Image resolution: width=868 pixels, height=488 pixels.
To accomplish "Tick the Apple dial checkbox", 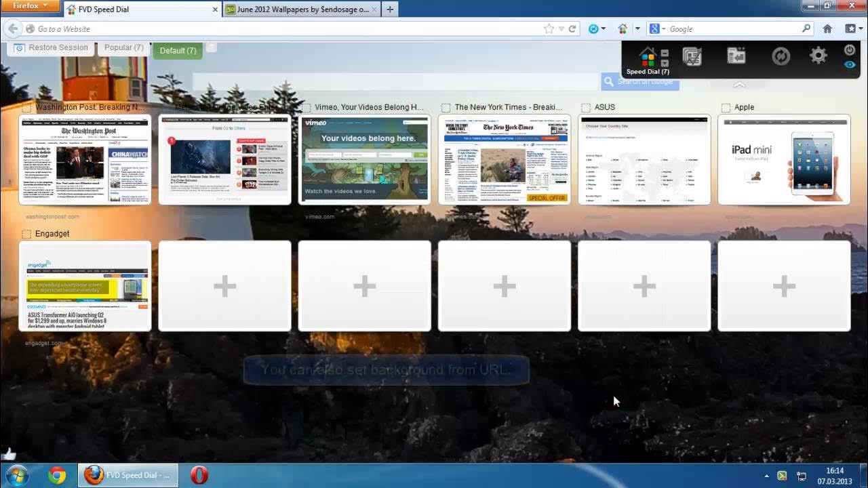I will pyautogui.click(x=726, y=108).
